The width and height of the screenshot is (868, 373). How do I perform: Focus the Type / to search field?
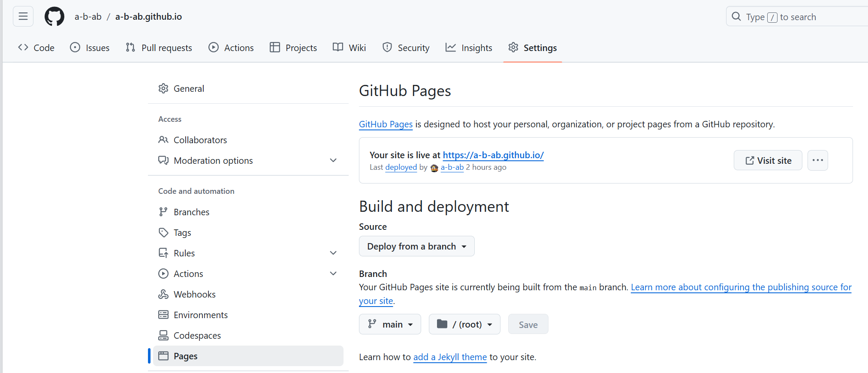point(797,17)
